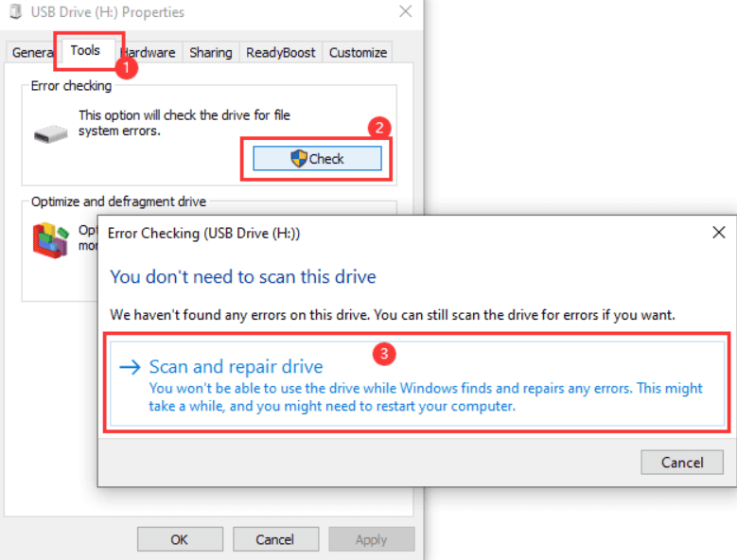Switch to the General tab
Image resolution: width=737 pixels, height=560 pixels.
(x=31, y=53)
